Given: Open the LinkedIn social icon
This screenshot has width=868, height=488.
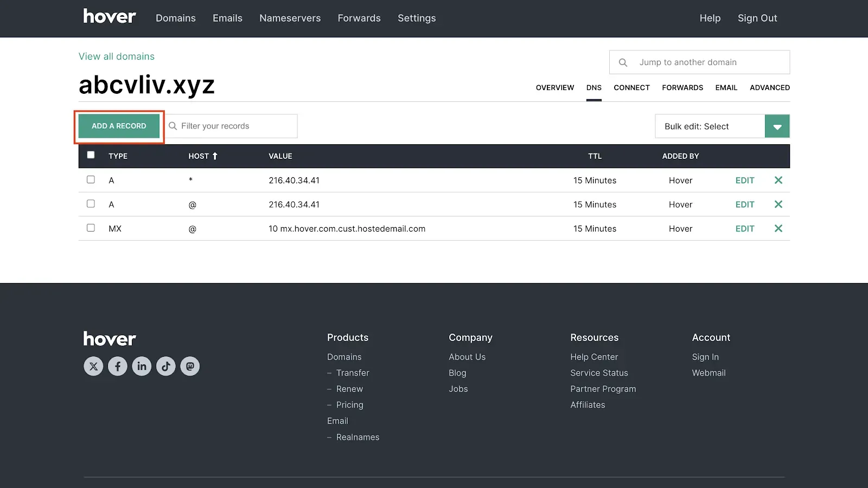Looking at the screenshot, I should tap(142, 366).
